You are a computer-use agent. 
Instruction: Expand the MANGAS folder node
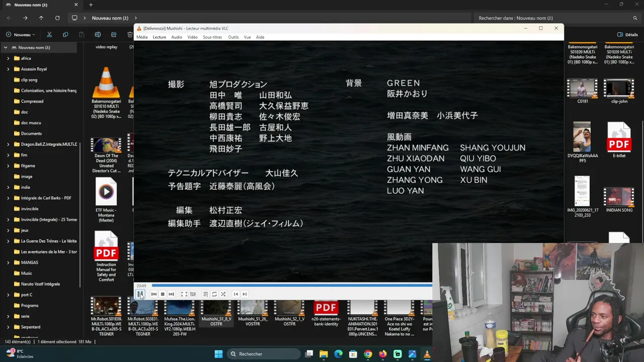point(8,262)
